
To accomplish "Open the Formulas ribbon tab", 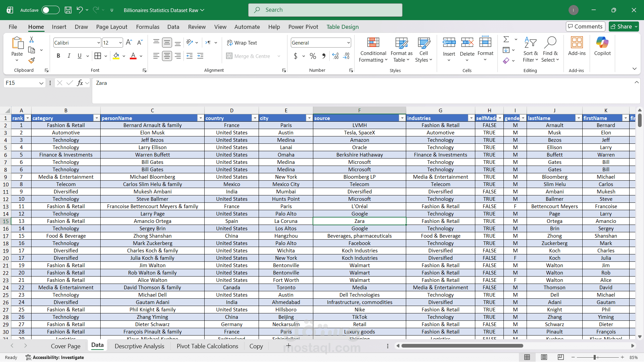I will click(x=148, y=27).
